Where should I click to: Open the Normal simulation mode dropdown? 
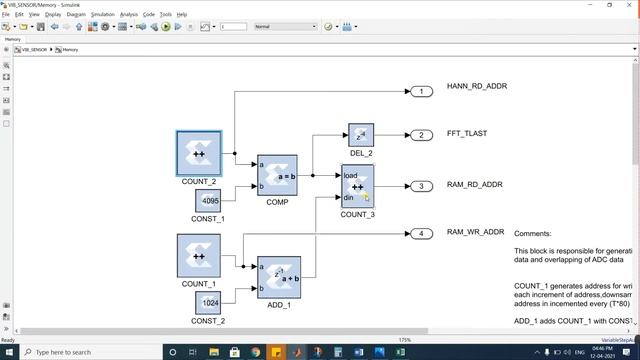(x=285, y=27)
